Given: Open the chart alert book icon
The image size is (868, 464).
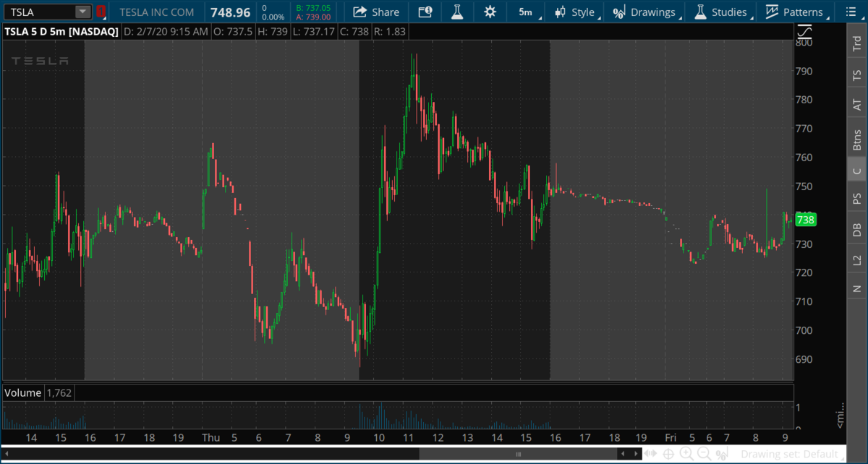Looking at the screenshot, I should click(x=425, y=12).
